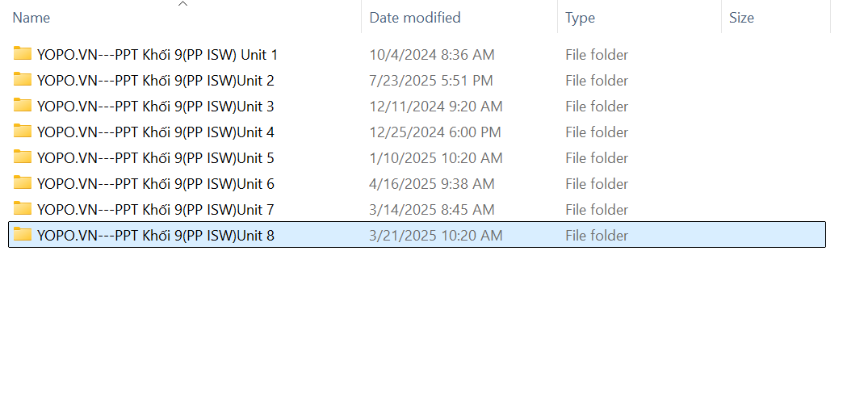Click the 7/23/2025 5:51 PM date entry
The width and height of the screenshot is (868, 406).
pos(431,81)
